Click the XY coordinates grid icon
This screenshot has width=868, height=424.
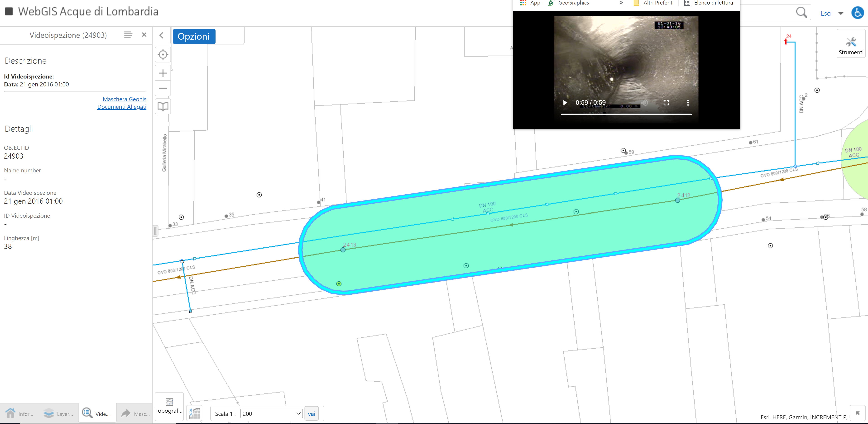[x=194, y=413]
